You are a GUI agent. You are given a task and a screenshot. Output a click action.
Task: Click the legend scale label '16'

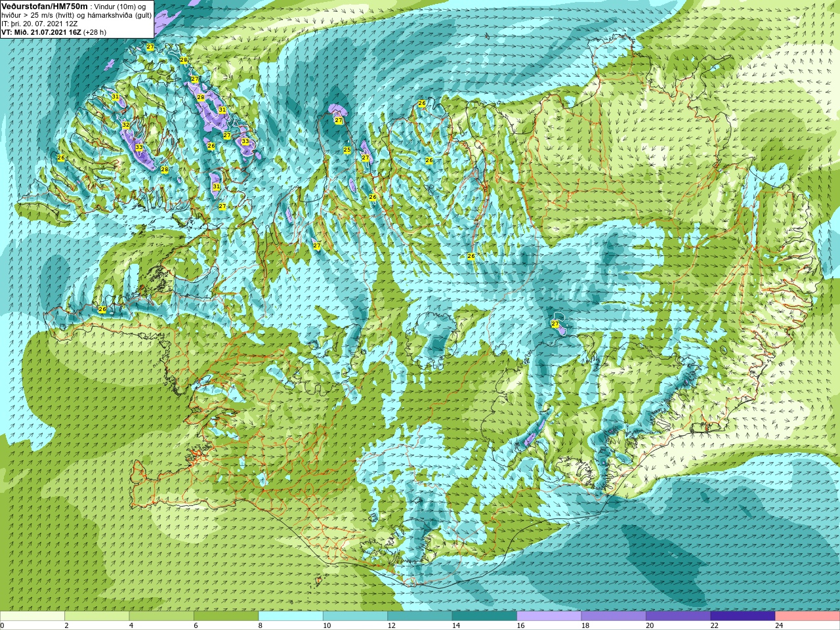[x=520, y=626]
